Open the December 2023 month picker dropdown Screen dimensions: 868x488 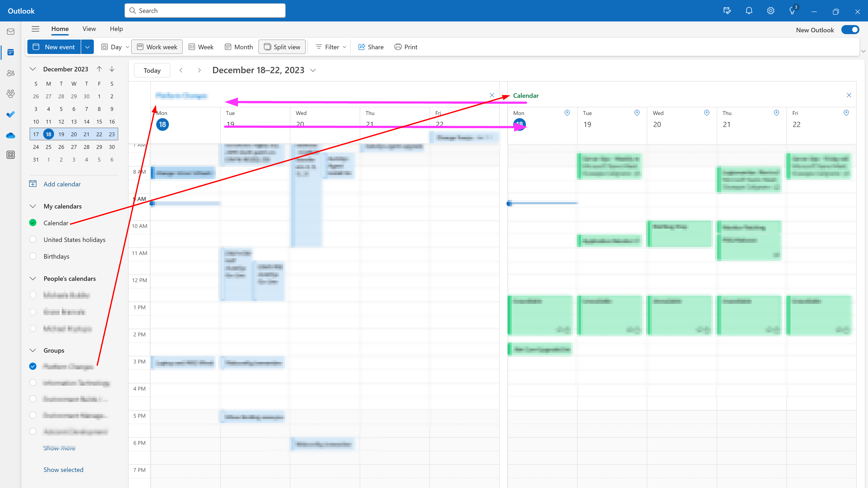33,69
